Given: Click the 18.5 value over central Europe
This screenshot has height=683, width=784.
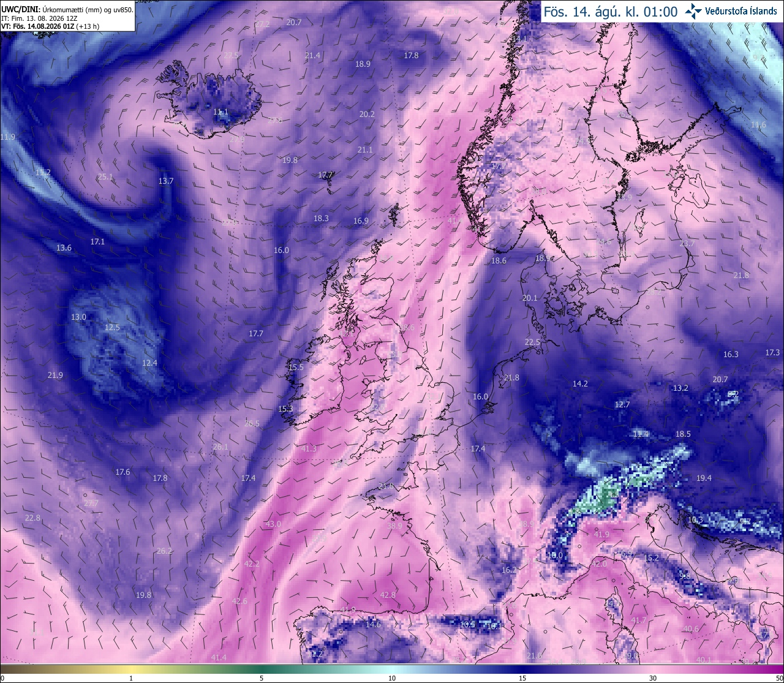Looking at the screenshot, I should [x=683, y=434].
